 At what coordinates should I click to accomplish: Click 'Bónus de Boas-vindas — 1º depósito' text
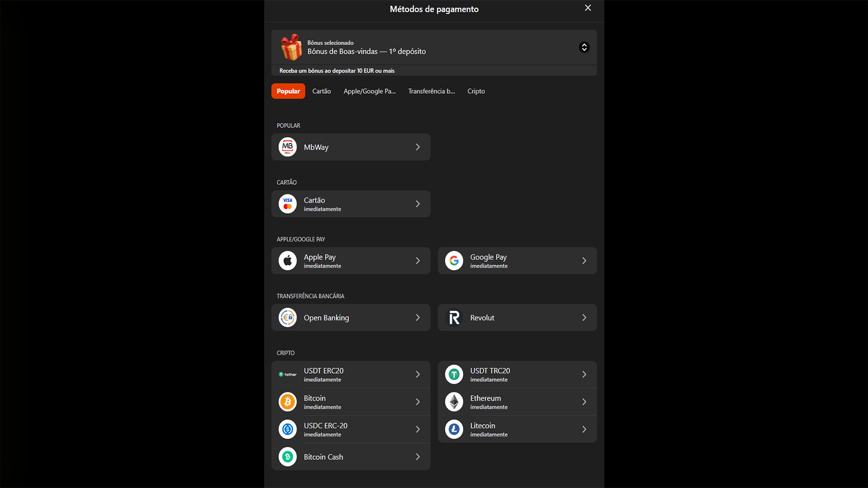pyautogui.click(x=367, y=52)
